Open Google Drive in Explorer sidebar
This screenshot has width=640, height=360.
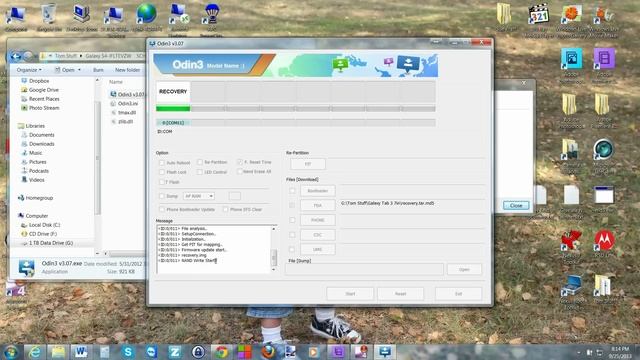tap(43, 90)
